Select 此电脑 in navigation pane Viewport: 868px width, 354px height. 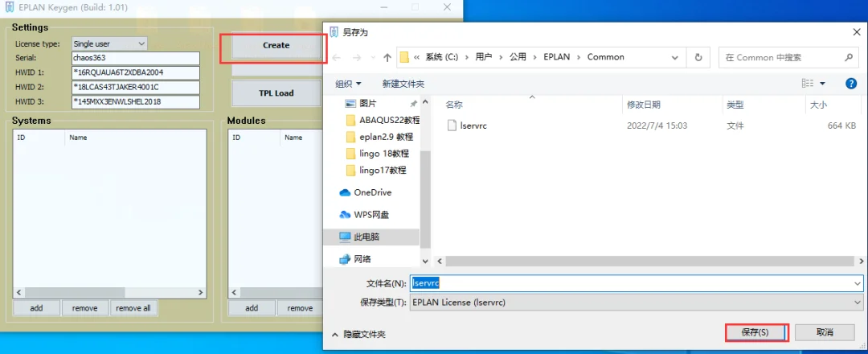click(366, 237)
